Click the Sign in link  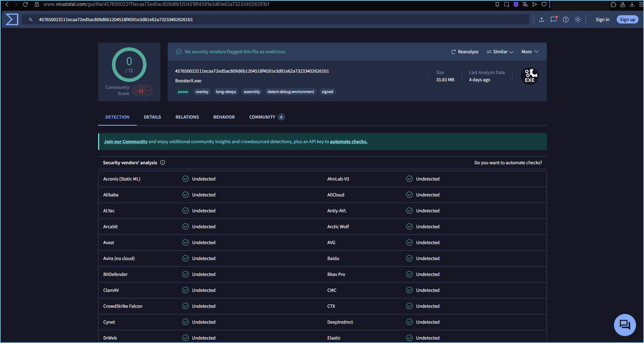[602, 20]
